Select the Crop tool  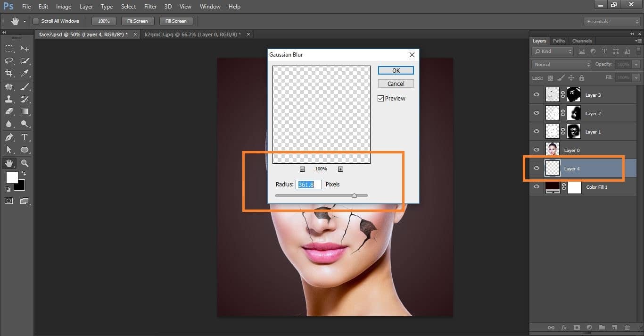pos(9,73)
